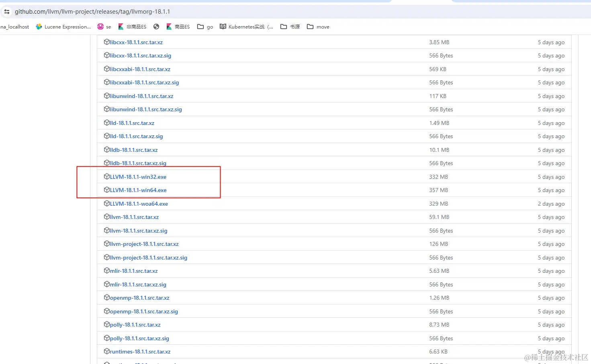
Task: Click the 8.73 MB file size
Action: [439, 325]
